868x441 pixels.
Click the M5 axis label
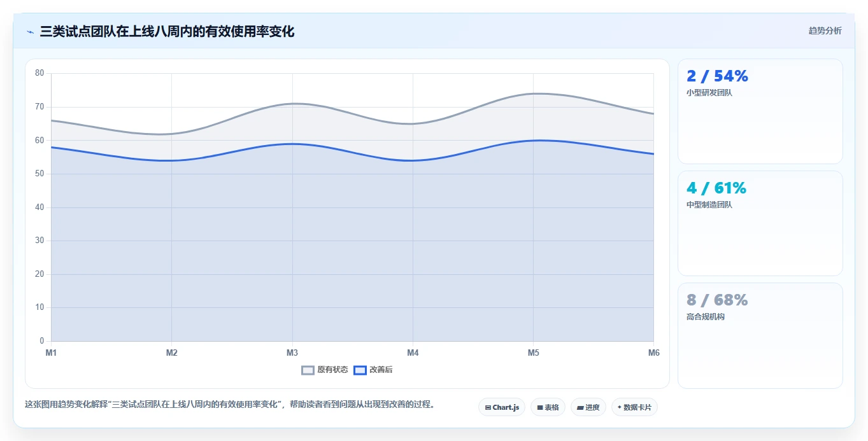(533, 353)
